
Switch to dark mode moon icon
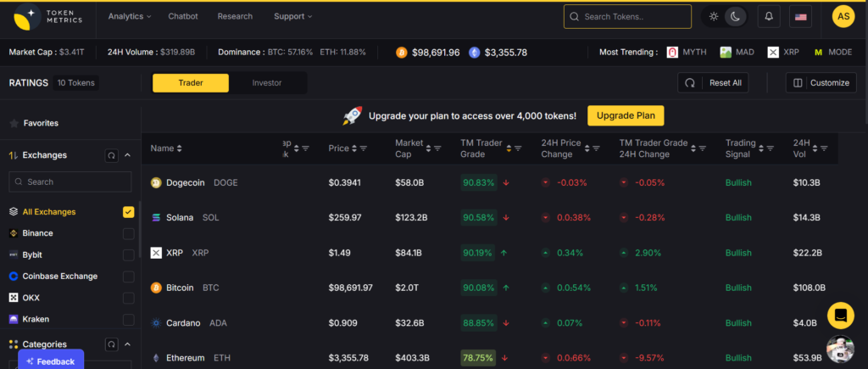pos(735,17)
